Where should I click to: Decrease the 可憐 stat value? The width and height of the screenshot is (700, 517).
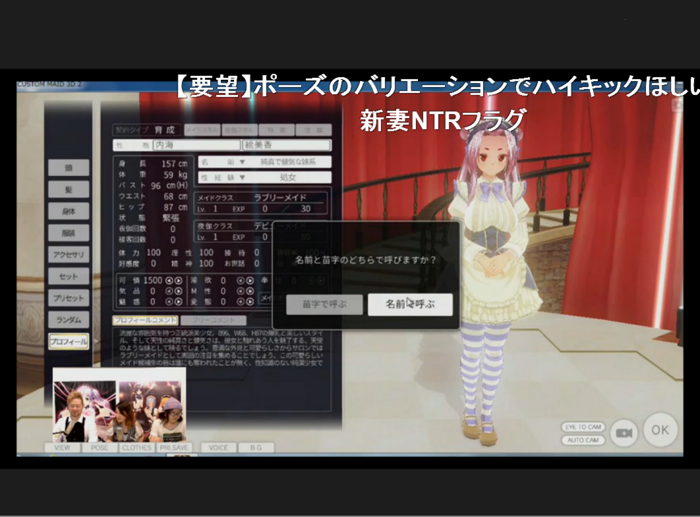pos(169,280)
